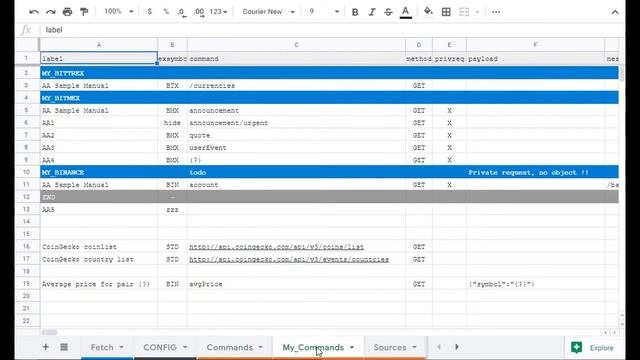This screenshot has height=360, width=640.
Task: Open the CoinGecko coins/list link
Action: [x=276, y=247]
